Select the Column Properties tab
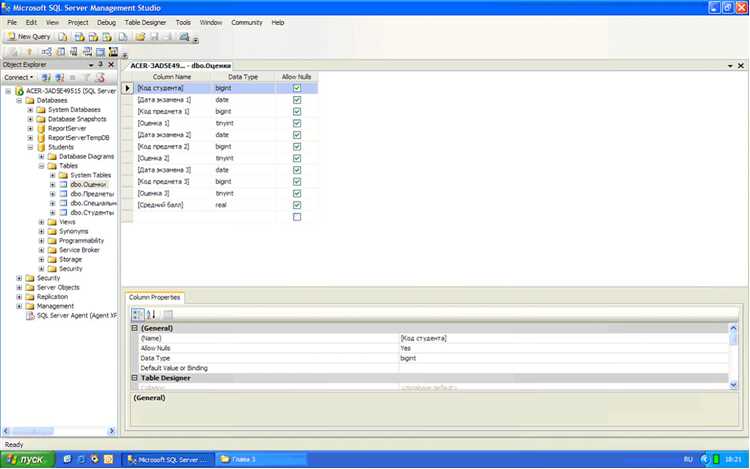 pyautogui.click(x=154, y=297)
